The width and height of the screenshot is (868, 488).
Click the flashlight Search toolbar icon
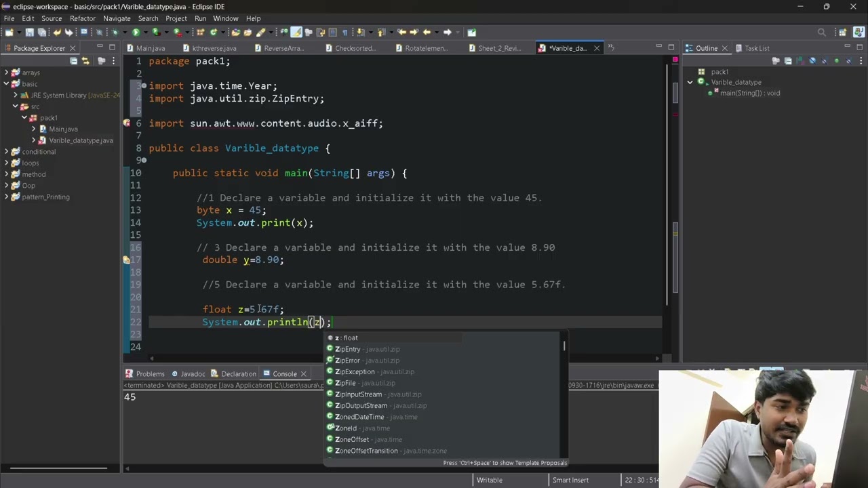pyautogui.click(x=260, y=32)
